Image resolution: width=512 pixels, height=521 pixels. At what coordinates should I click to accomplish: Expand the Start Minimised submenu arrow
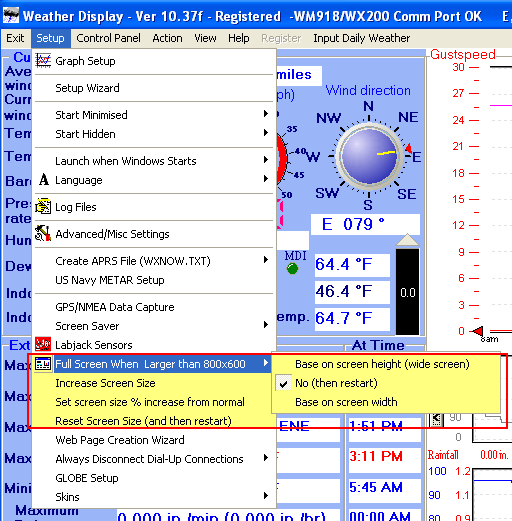pos(266,114)
